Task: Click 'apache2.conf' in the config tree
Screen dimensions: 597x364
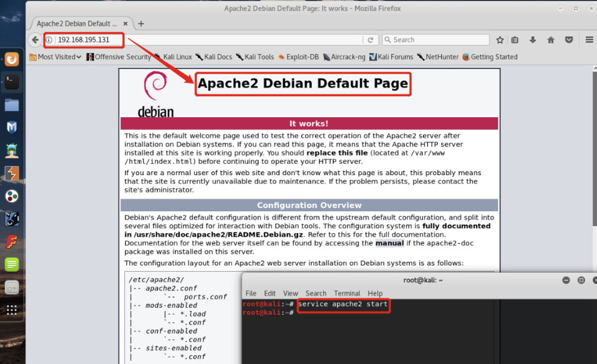Action: pos(172,289)
